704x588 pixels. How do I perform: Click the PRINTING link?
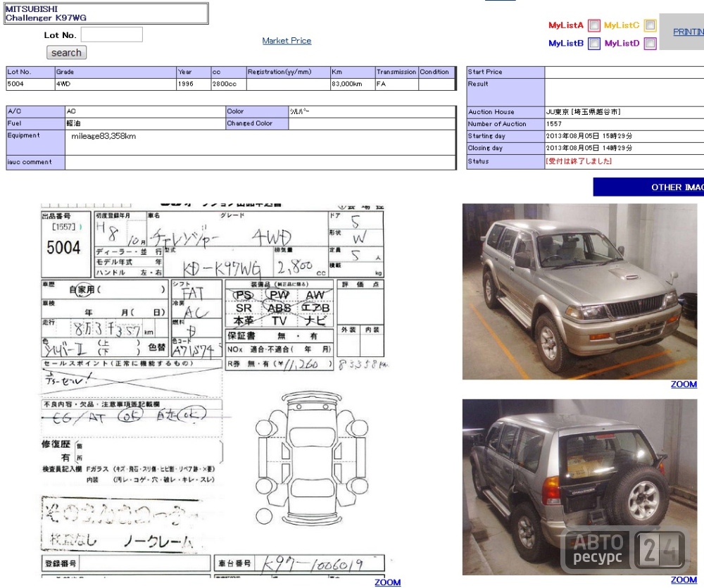pyautogui.click(x=689, y=32)
